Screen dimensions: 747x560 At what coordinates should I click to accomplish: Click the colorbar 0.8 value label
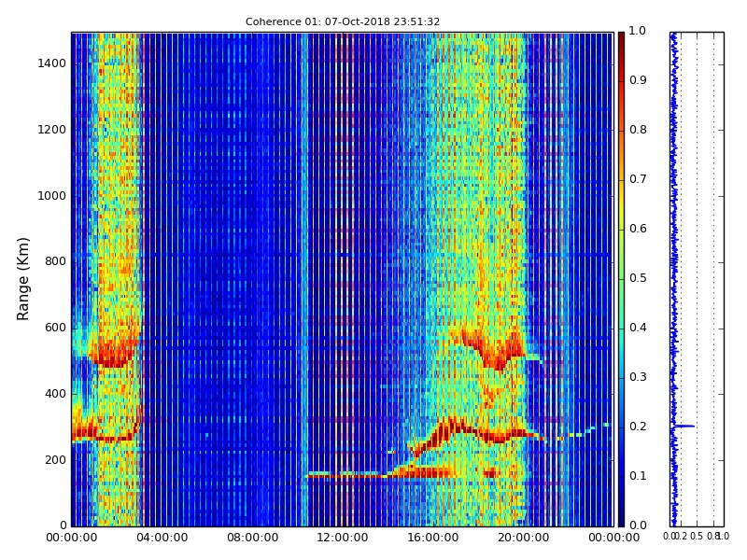point(638,130)
